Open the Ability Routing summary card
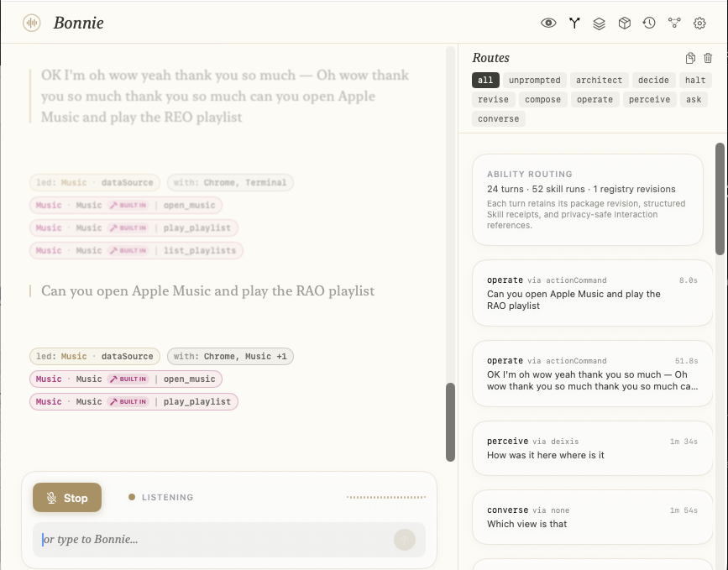 point(587,200)
